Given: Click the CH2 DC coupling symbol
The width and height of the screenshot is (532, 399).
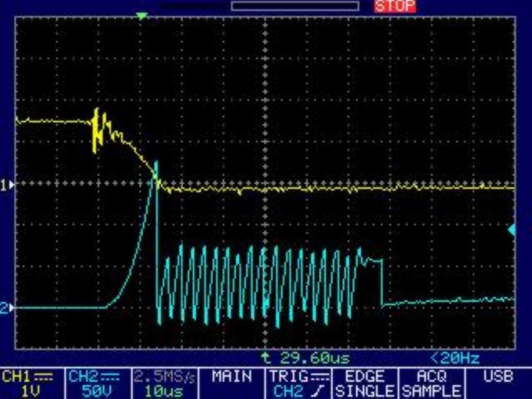Looking at the screenshot, I should [x=110, y=377].
